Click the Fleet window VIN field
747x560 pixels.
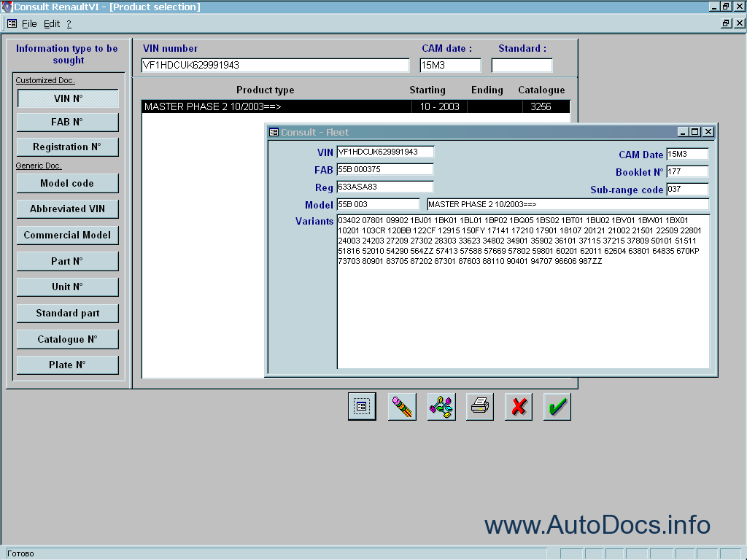(385, 152)
